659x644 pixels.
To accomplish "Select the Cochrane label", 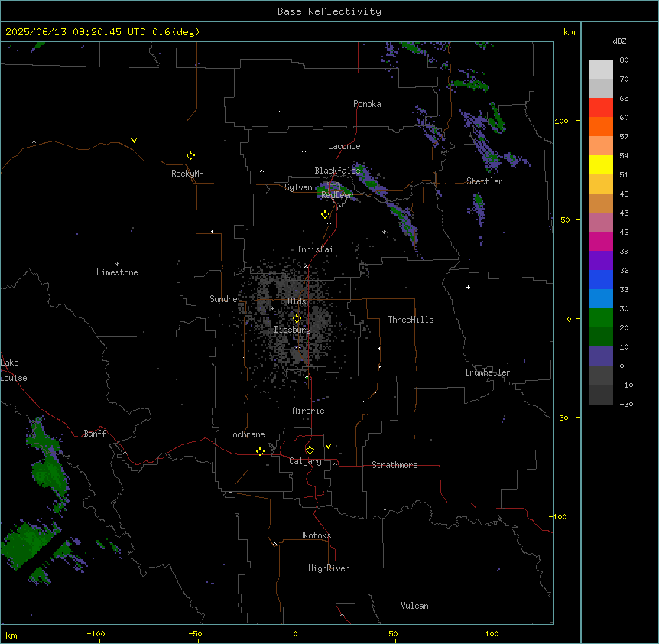I will 246,434.
